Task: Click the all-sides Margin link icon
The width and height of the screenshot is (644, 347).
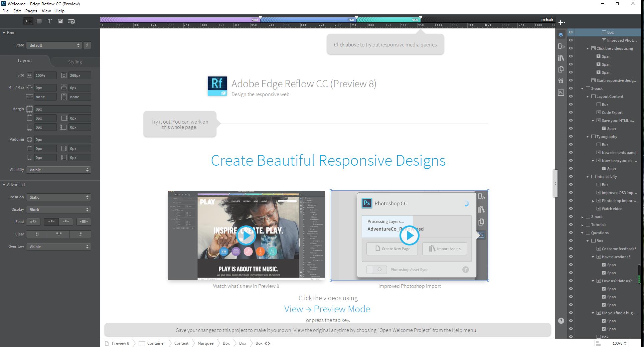Action: coord(29,109)
